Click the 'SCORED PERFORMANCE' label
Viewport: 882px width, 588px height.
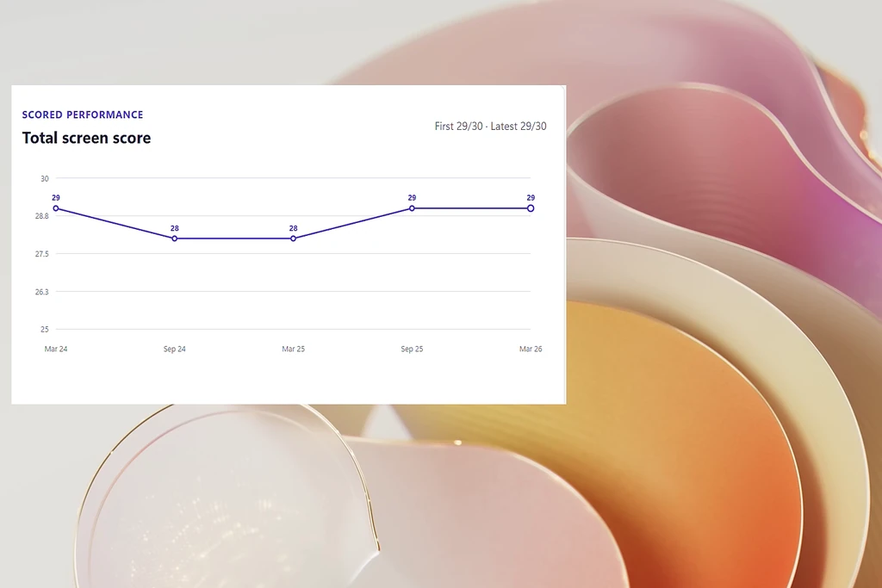click(x=83, y=115)
